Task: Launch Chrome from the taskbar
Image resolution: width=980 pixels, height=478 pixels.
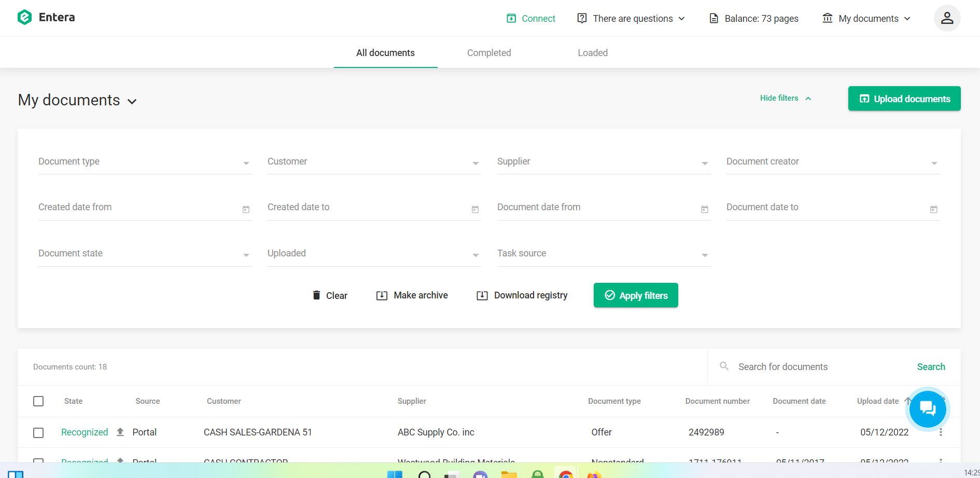Action: pyautogui.click(x=565, y=474)
